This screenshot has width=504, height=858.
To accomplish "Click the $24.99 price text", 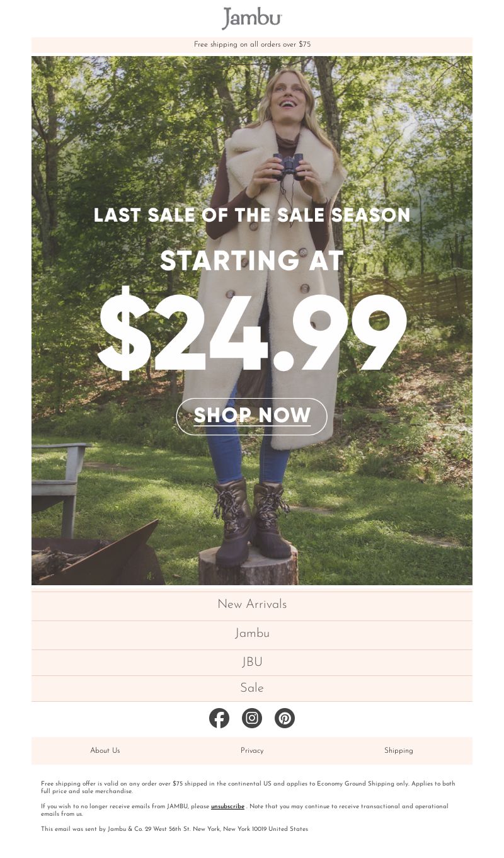I will pos(253,333).
